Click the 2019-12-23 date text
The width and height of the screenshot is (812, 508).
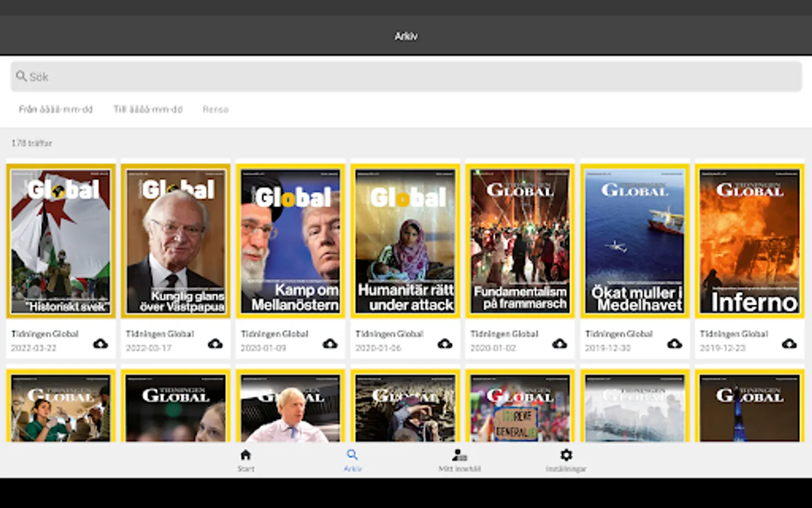click(x=723, y=348)
